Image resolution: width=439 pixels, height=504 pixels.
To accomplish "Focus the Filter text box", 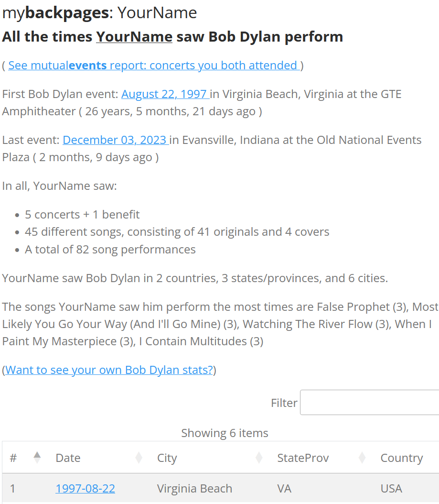I will (369, 403).
